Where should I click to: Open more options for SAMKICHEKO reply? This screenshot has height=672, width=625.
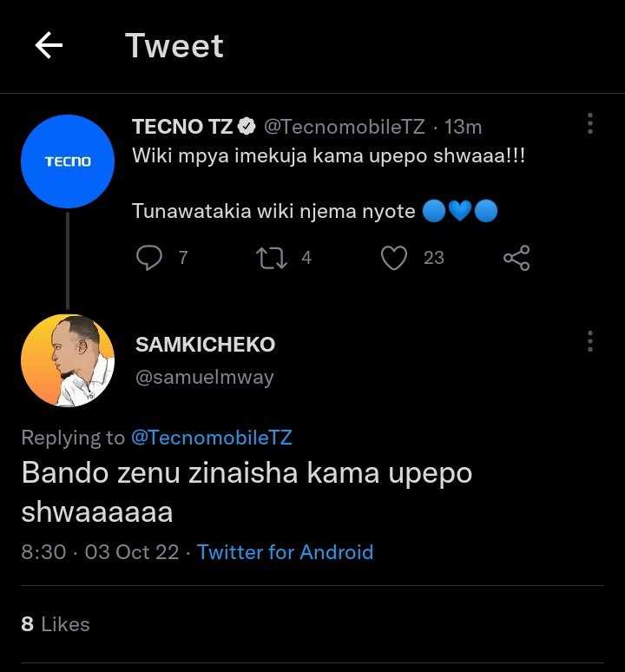pos(590,341)
